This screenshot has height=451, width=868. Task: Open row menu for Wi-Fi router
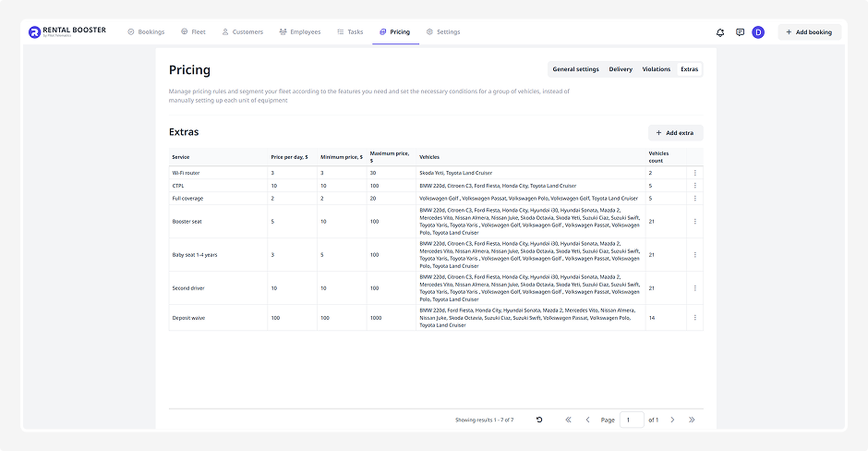694,173
